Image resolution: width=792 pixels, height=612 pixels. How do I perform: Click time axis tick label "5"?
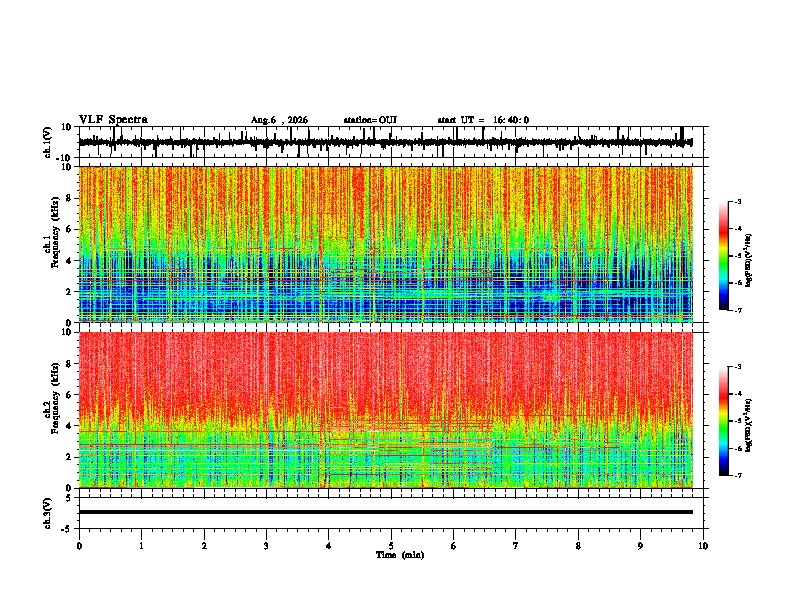391,546
